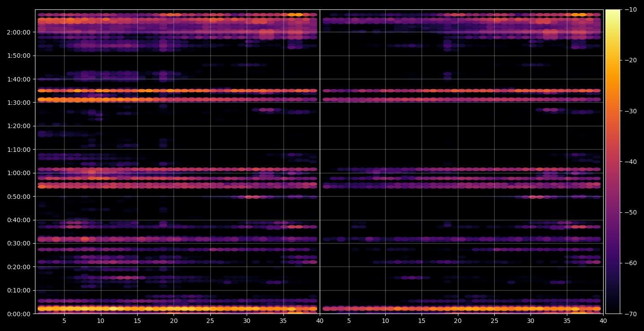This screenshot has width=644, height=331.
Task: Click the −10 colorbar tick label
Action: click(x=631, y=9)
